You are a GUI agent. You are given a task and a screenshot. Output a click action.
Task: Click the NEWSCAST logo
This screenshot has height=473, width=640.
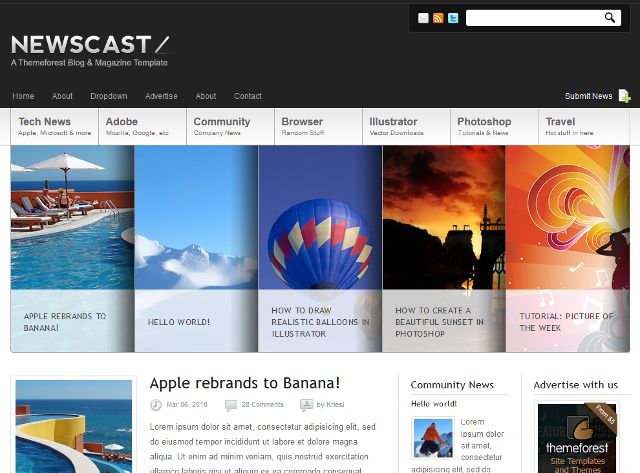(x=90, y=44)
